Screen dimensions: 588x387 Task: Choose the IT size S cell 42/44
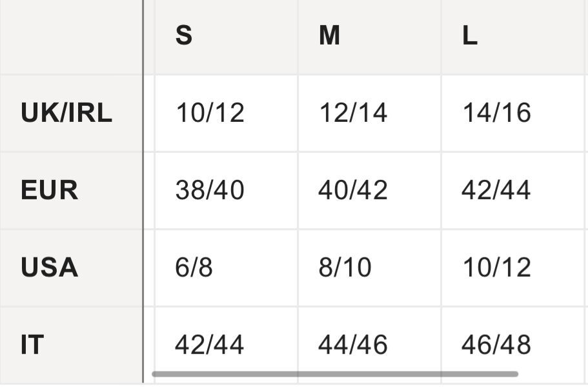pyautogui.click(x=210, y=344)
